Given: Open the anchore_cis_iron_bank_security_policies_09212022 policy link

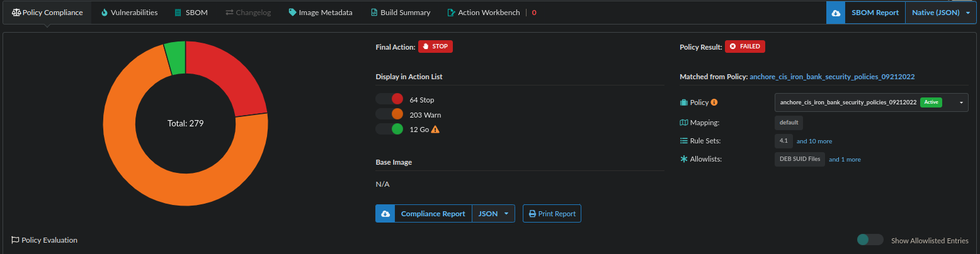Looking at the screenshot, I should [x=831, y=77].
